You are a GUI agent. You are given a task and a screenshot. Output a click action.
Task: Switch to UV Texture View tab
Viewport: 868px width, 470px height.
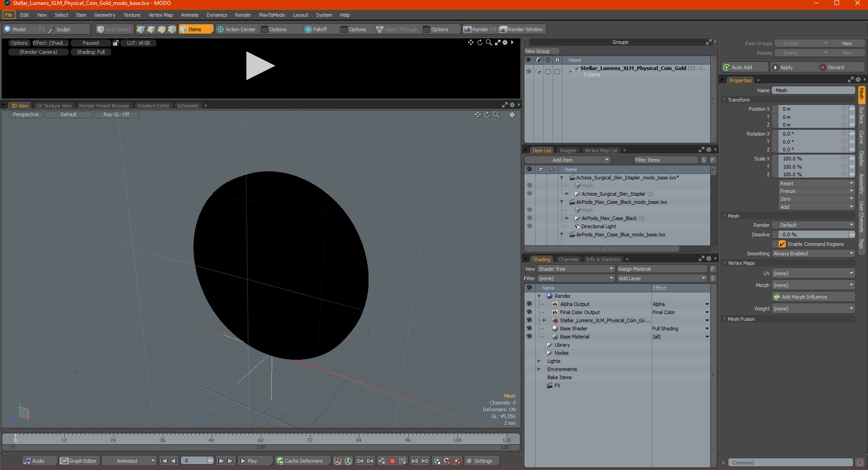(x=54, y=106)
